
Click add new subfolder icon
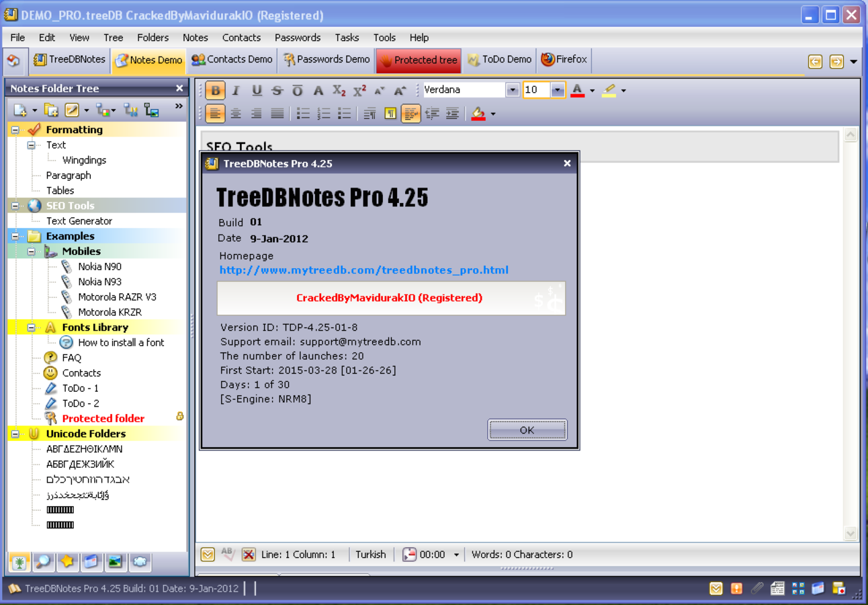click(x=51, y=110)
